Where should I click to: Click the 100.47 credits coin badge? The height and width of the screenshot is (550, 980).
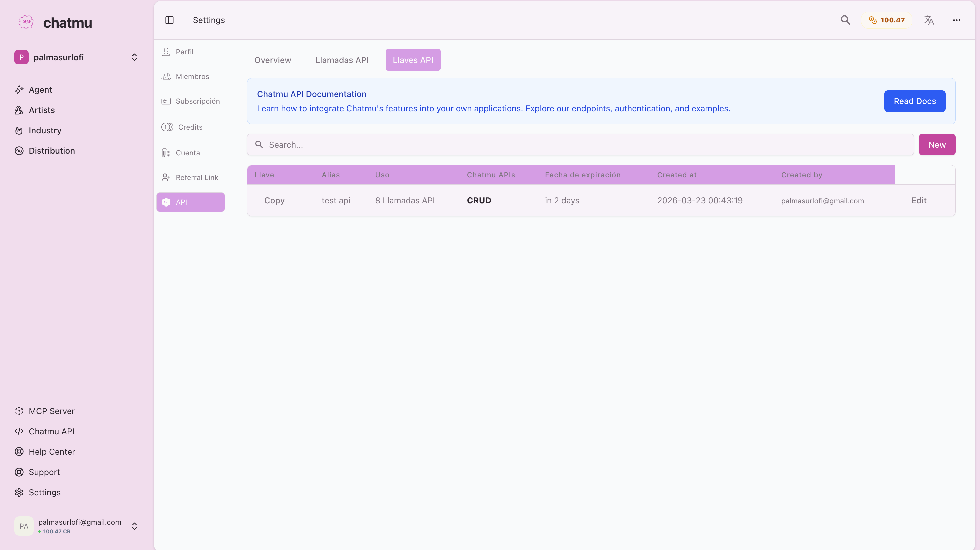click(886, 20)
